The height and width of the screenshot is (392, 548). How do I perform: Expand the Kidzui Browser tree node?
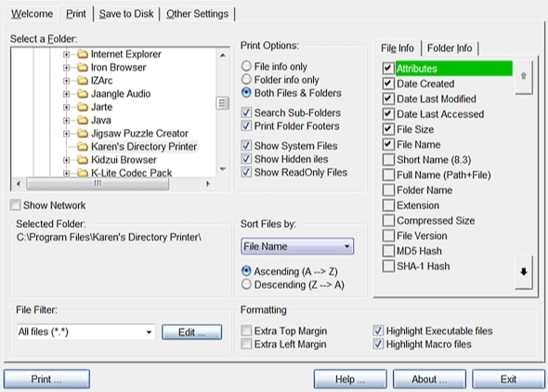pyautogui.click(x=66, y=160)
